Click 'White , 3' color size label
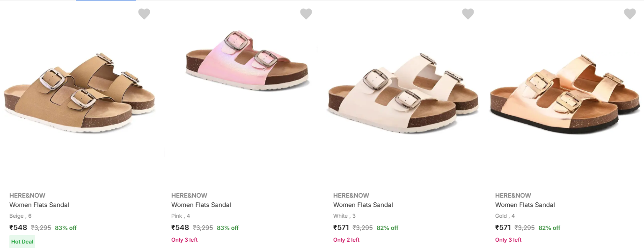 344,216
